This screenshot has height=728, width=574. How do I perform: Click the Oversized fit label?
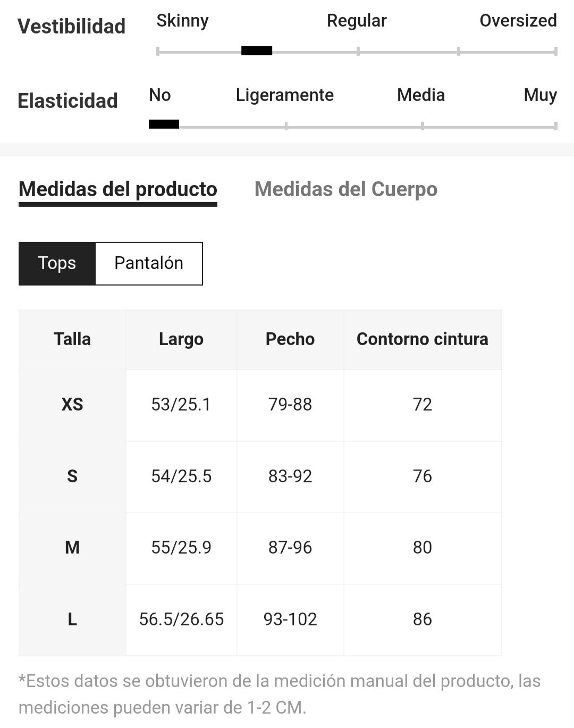518,21
